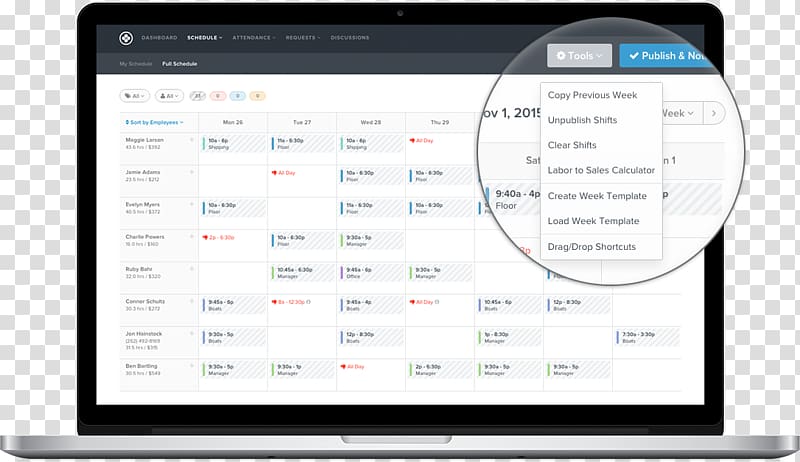The width and height of the screenshot is (800, 462).
Task: Open Maggie Larson's Tuesday 11a-6:30p shift
Action: click(303, 144)
